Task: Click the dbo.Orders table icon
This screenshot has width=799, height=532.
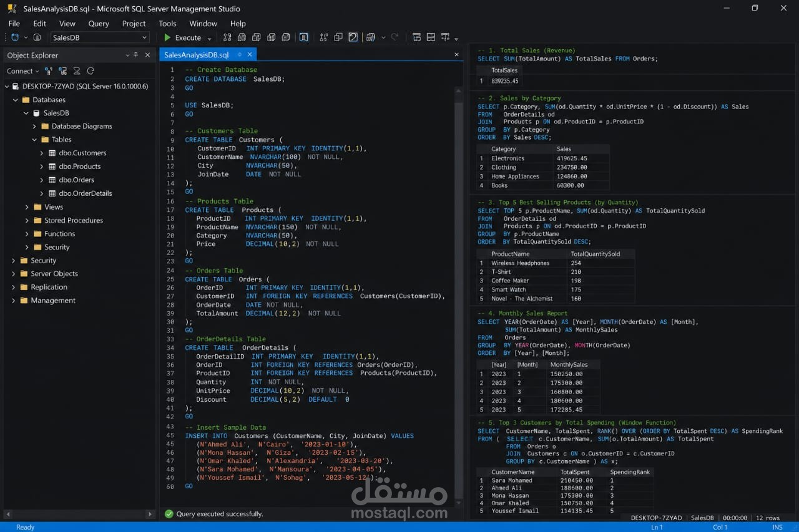Action: click(x=52, y=180)
